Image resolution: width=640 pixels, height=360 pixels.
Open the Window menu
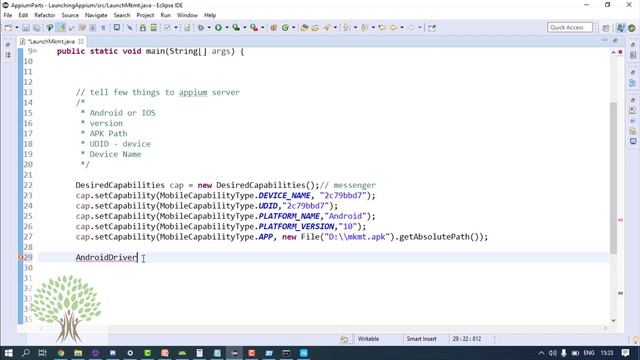187,15
